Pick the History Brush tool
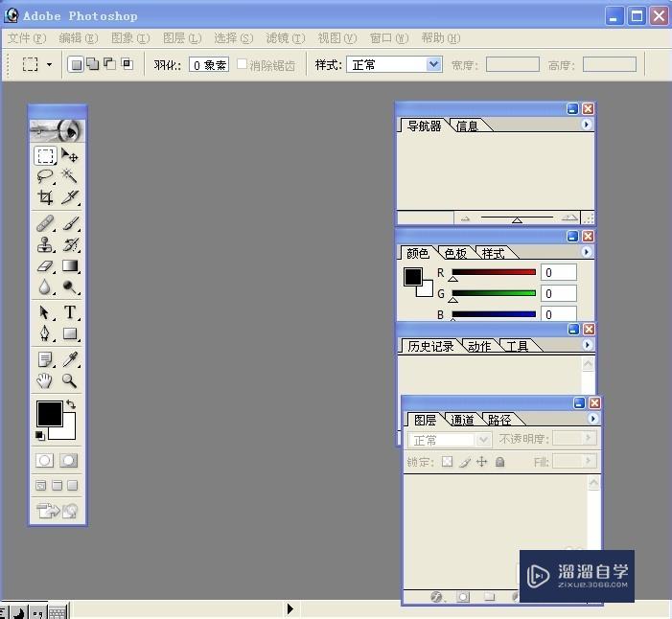Screen dimensions: 672x619 (69, 244)
